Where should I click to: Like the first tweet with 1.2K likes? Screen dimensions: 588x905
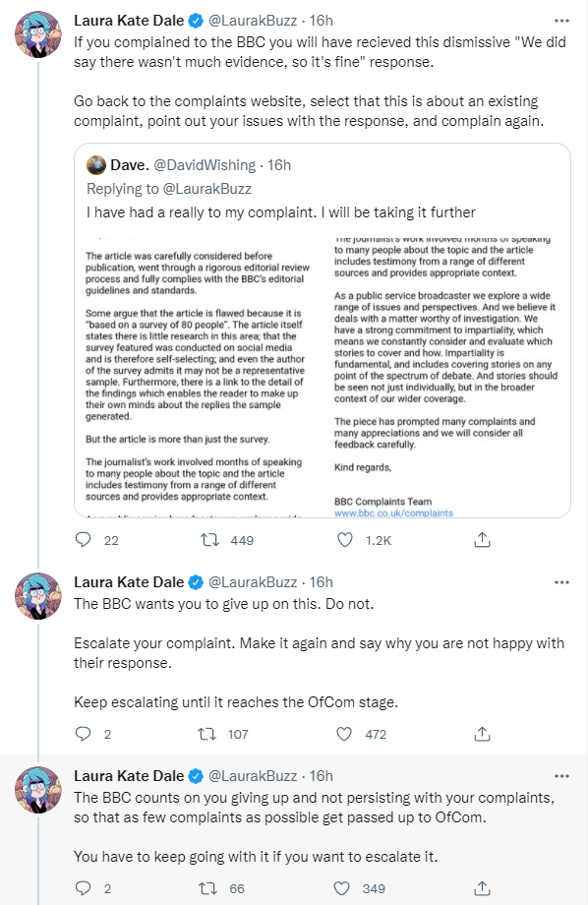click(344, 540)
